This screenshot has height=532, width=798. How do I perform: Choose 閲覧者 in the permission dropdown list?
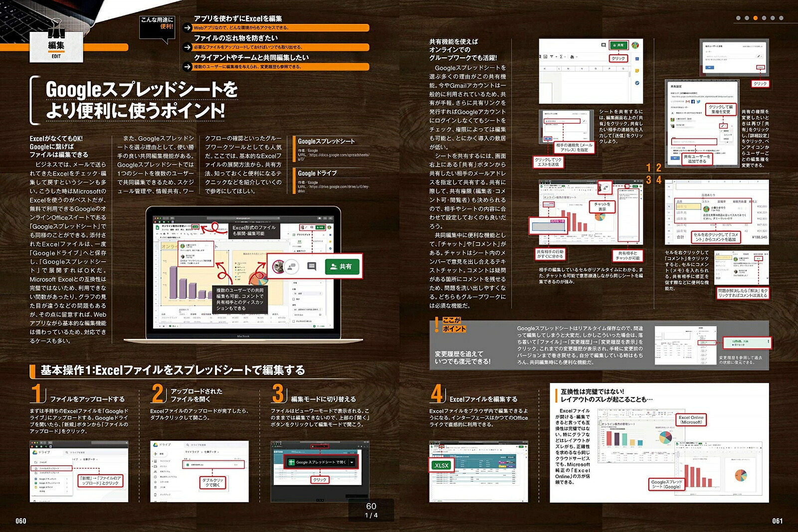(726, 139)
